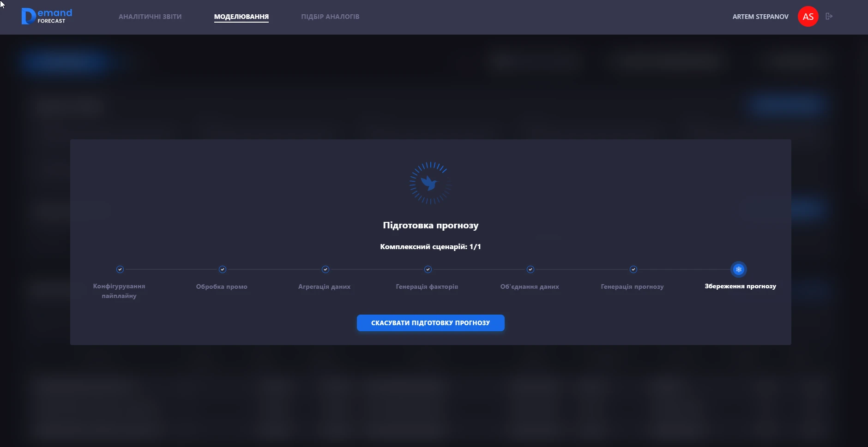The height and width of the screenshot is (447, 868).
Task: Click the Генерація прогнозу step label
Action: [x=632, y=287]
